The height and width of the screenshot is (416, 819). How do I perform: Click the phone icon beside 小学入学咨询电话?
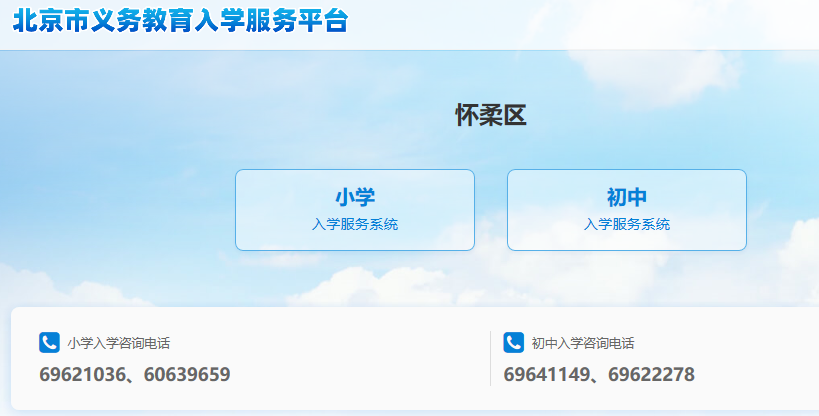coord(50,343)
